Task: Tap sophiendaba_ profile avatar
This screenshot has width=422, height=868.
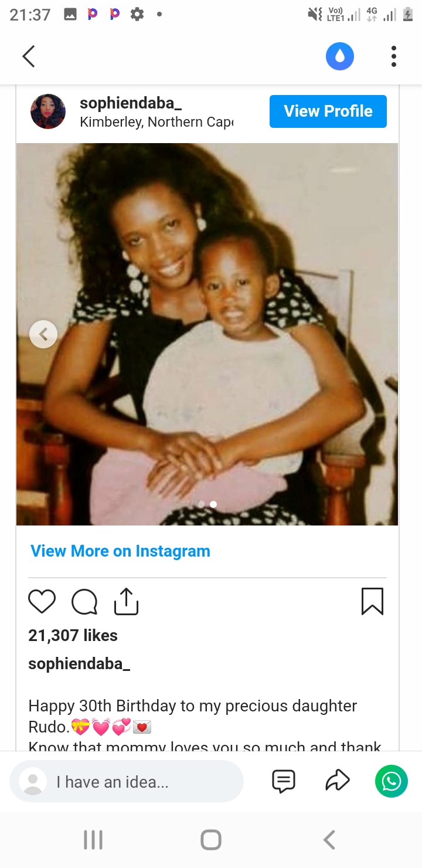Action: point(48,111)
